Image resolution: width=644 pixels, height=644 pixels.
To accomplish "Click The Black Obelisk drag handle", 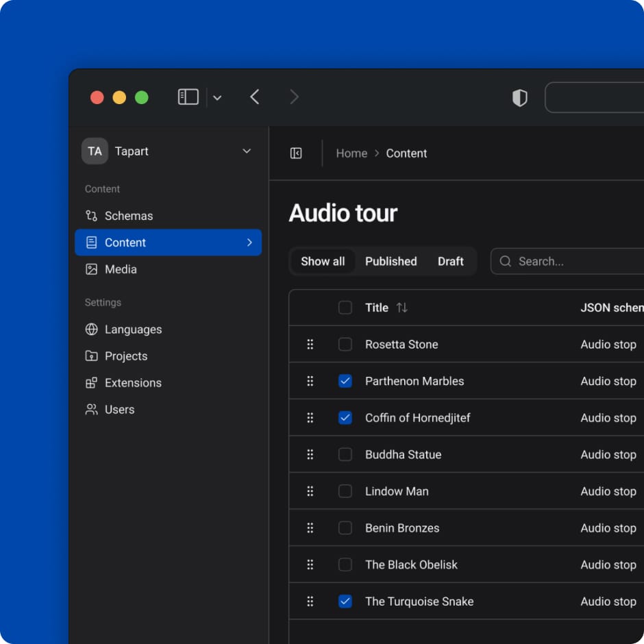I will 310,565.
